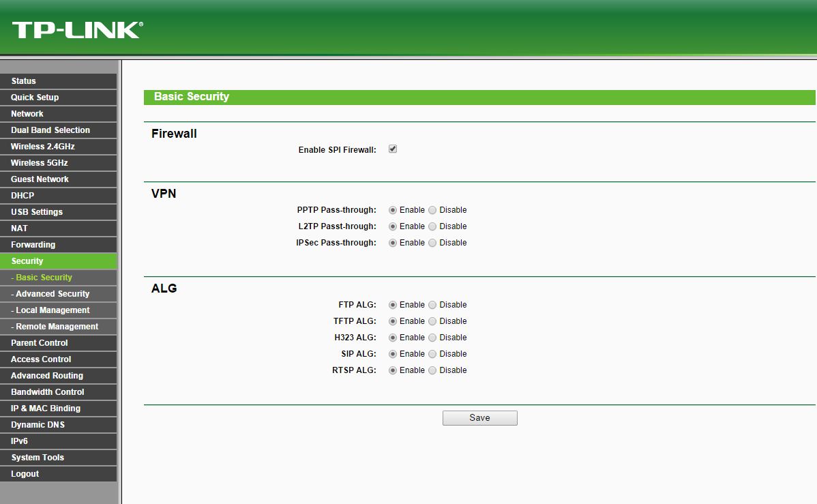This screenshot has height=504, width=817.
Task: Disable the FTP ALG option
Action: (432, 305)
